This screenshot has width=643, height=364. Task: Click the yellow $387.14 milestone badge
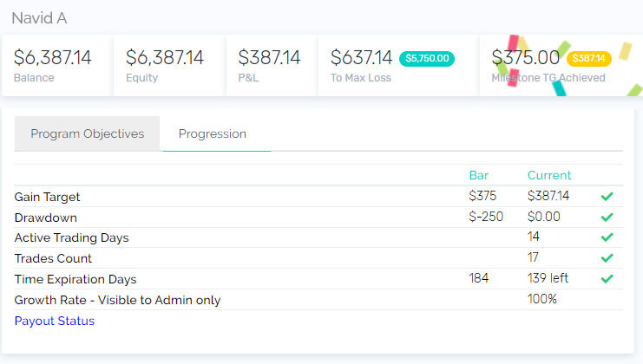589,59
